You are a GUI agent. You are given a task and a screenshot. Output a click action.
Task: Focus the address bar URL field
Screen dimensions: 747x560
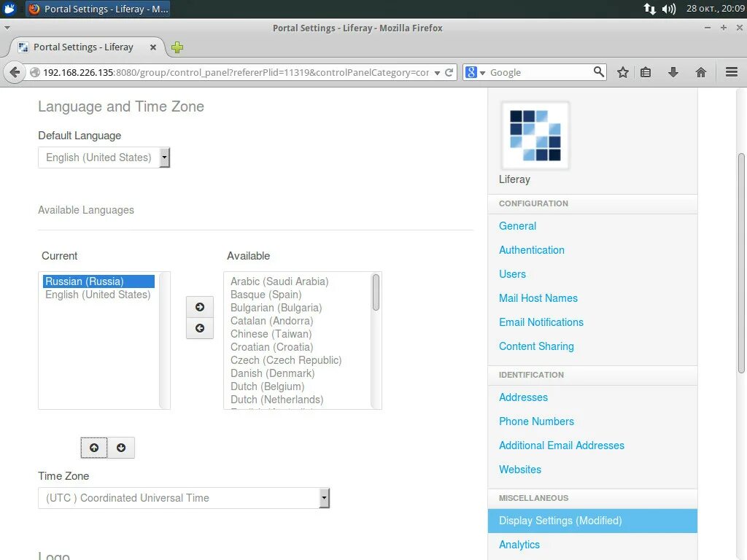(x=236, y=72)
